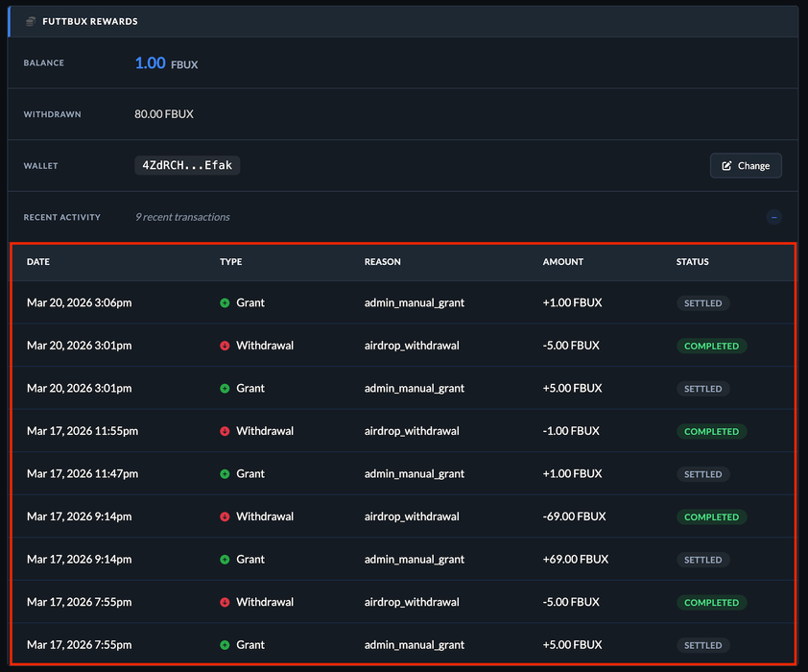Viewport: 808px width, 672px height.
Task: Click the Change button to update the wallet
Action: pos(746,165)
